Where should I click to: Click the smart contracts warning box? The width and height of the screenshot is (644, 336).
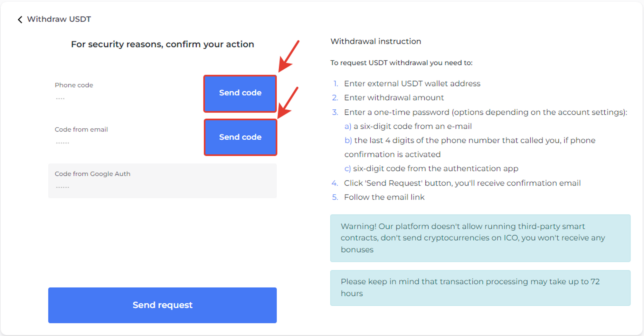[480, 238]
